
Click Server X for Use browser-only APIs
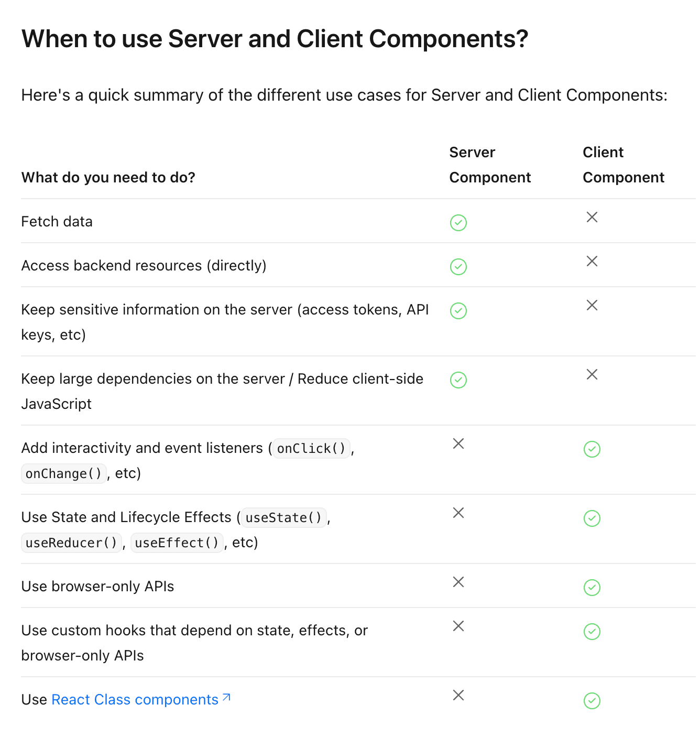click(x=458, y=582)
